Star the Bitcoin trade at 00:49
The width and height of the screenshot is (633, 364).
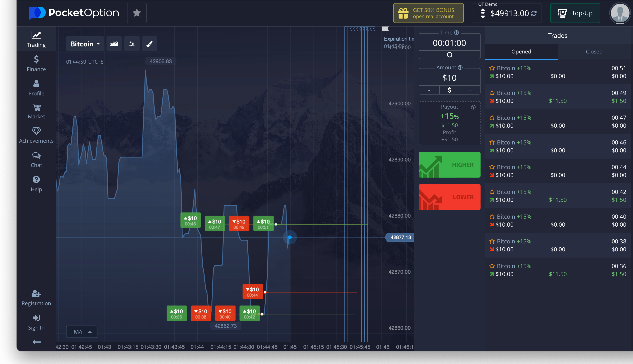tap(492, 93)
